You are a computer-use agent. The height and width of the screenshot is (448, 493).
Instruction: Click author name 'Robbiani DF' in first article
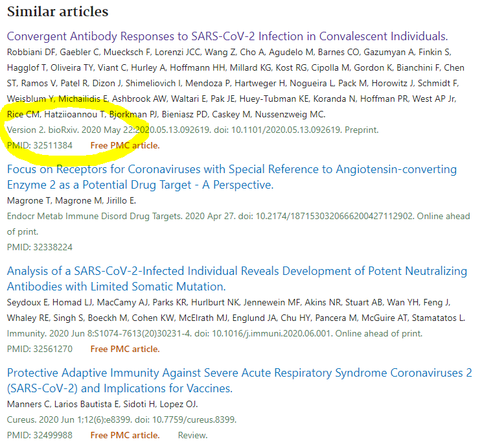[31, 52]
